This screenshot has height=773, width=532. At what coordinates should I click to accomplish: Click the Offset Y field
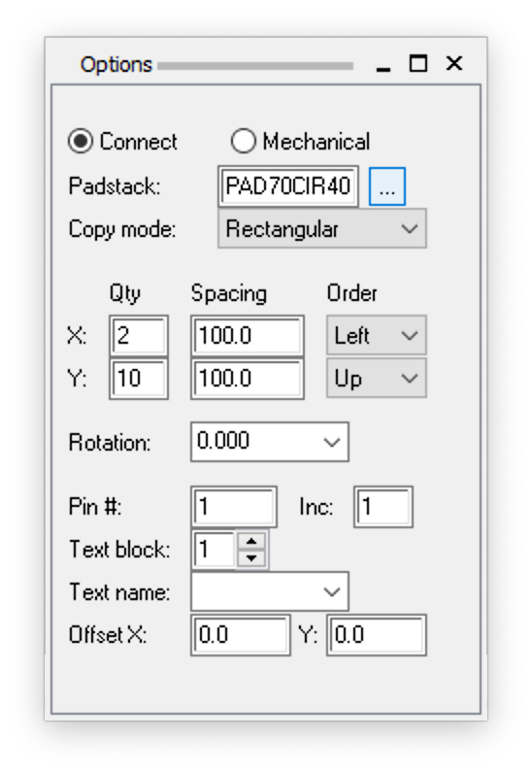(x=377, y=635)
